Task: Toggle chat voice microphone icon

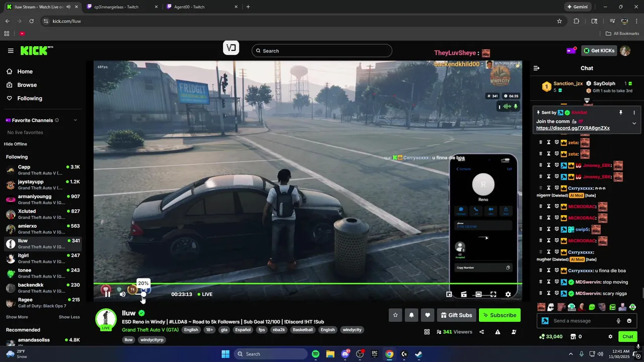Action: pos(618,321)
